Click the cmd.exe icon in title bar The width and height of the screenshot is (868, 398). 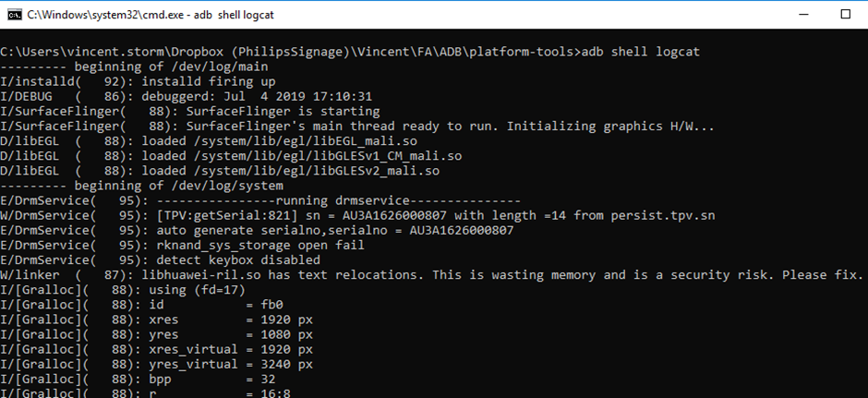point(14,15)
